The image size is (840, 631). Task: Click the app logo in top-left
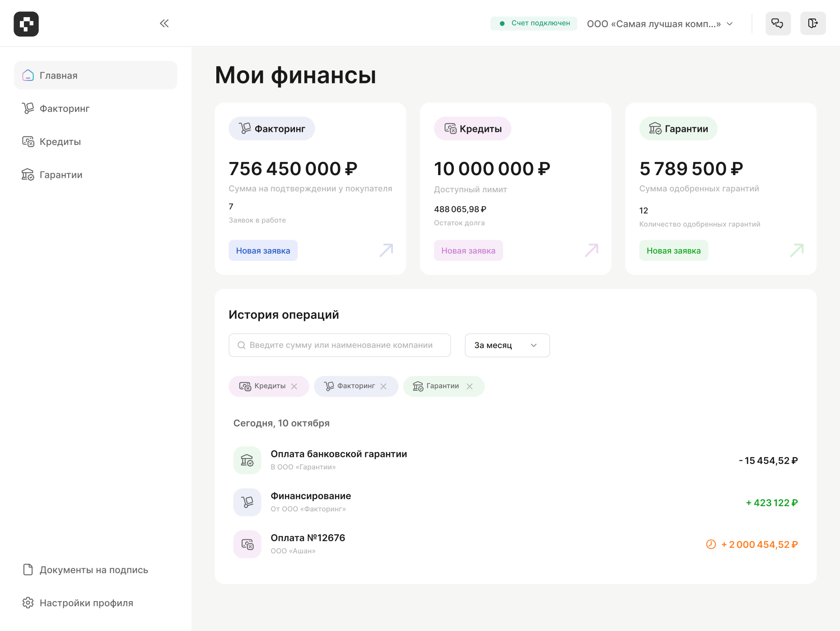[x=26, y=24]
